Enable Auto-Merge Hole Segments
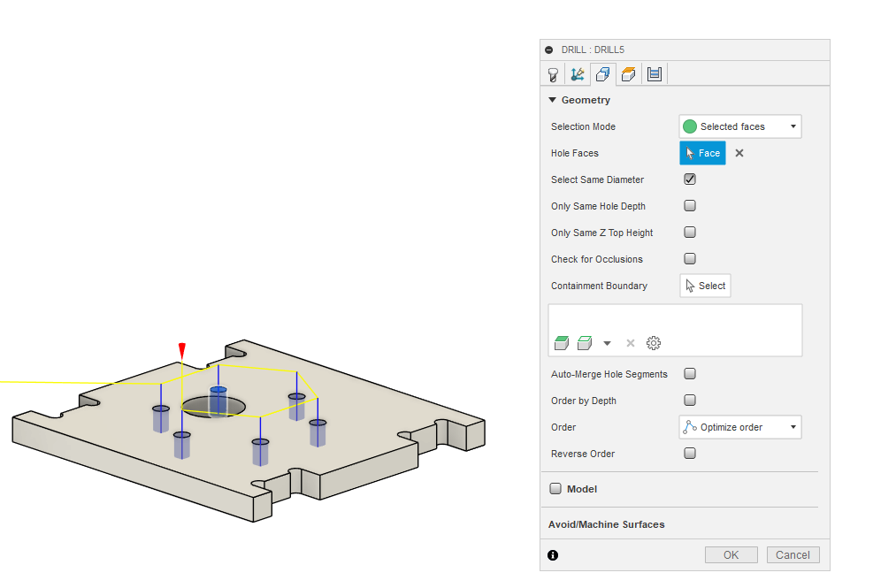The width and height of the screenshot is (873, 588). point(690,374)
